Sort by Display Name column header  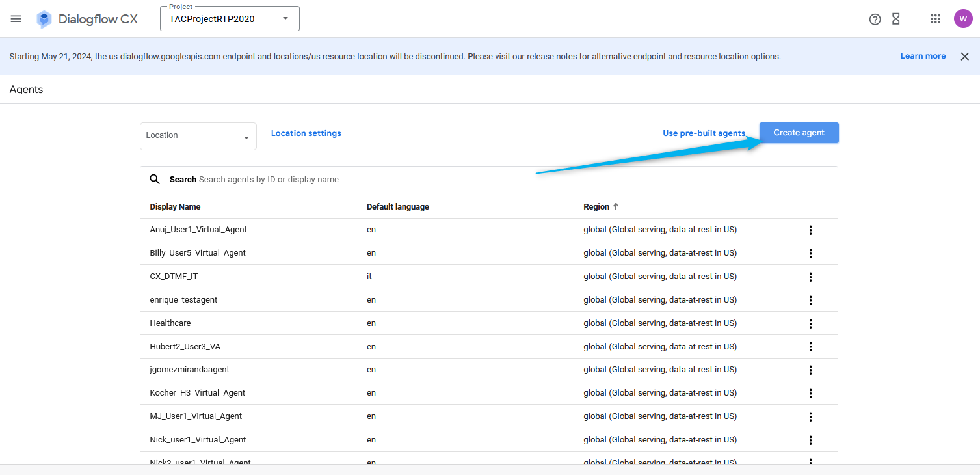pos(175,206)
